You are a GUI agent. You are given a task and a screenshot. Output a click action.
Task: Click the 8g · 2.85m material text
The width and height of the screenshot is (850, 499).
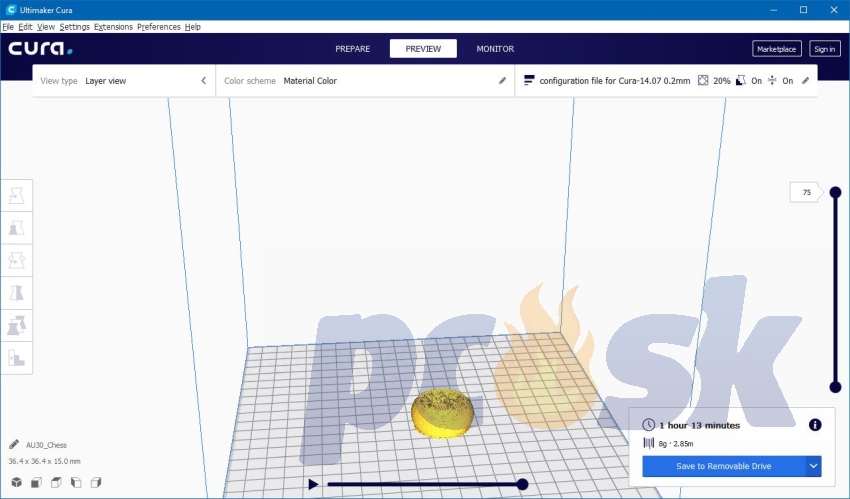pyautogui.click(x=676, y=443)
